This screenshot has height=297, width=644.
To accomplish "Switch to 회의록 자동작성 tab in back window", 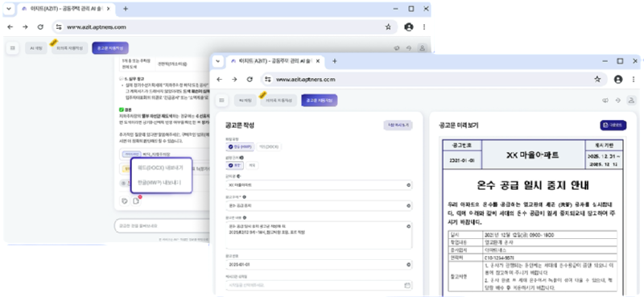I will point(70,48).
